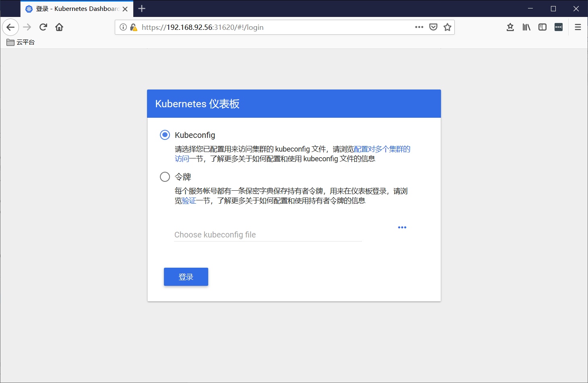This screenshot has height=383, width=588.
Task: Toggle the bookmark star for this page
Action: (x=447, y=27)
